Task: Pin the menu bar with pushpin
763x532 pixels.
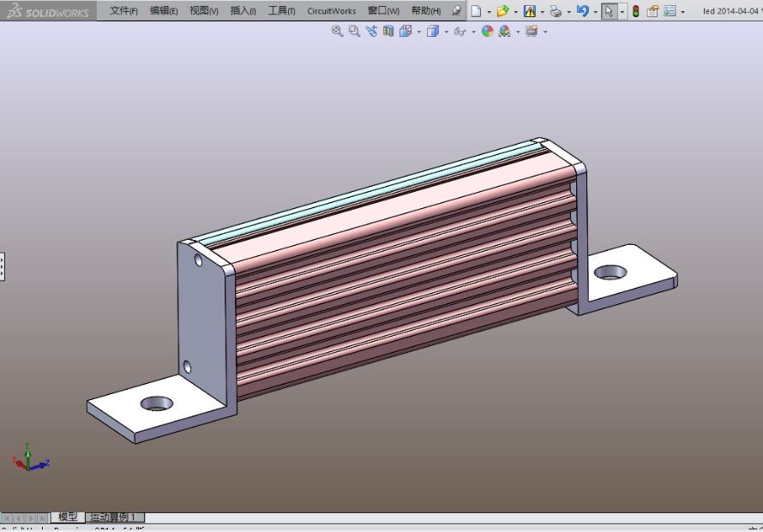Action: [x=456, y=11]
